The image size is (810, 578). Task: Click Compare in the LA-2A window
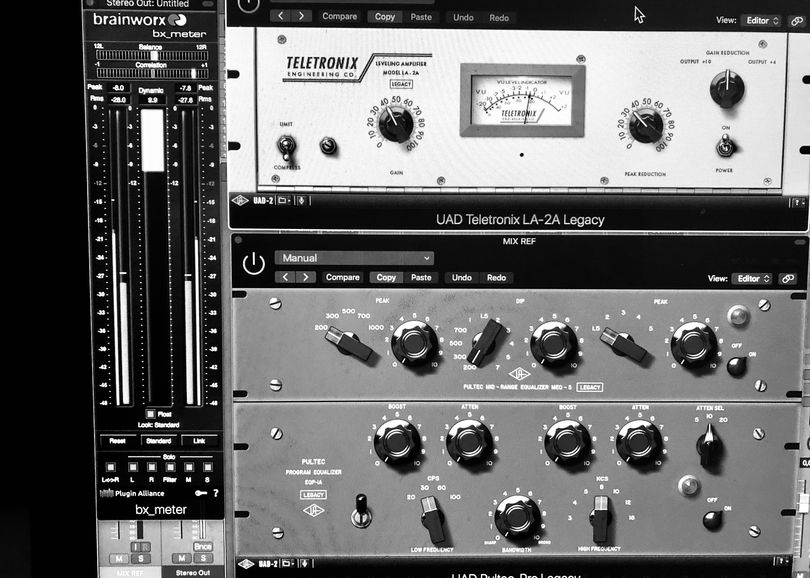[x=339, y=17]
